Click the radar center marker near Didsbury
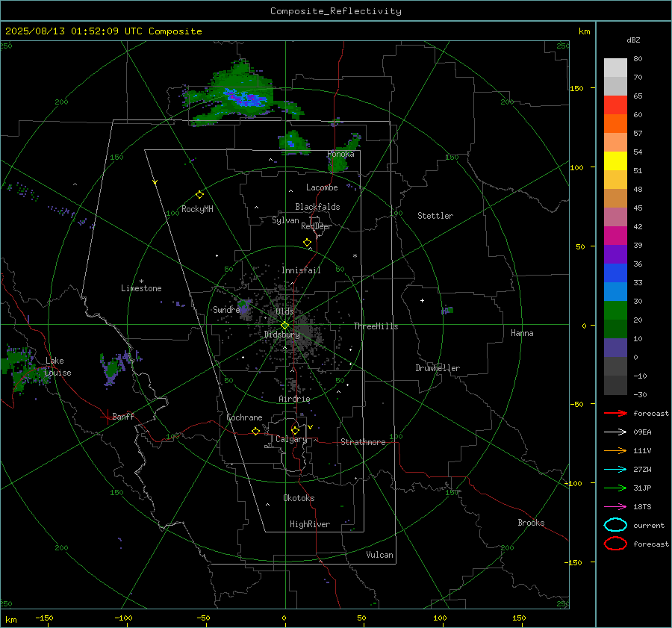 click(x=284, y=326)
